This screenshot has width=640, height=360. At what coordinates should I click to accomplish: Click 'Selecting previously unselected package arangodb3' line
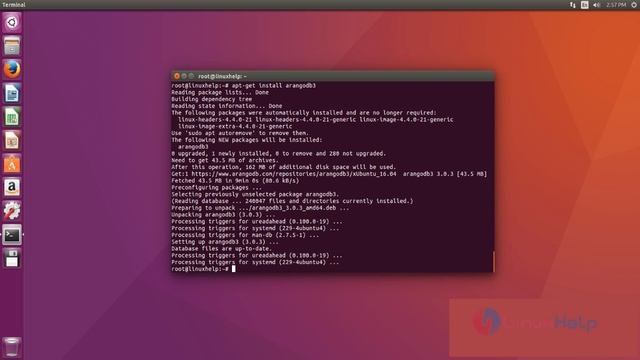pos(255,194)
